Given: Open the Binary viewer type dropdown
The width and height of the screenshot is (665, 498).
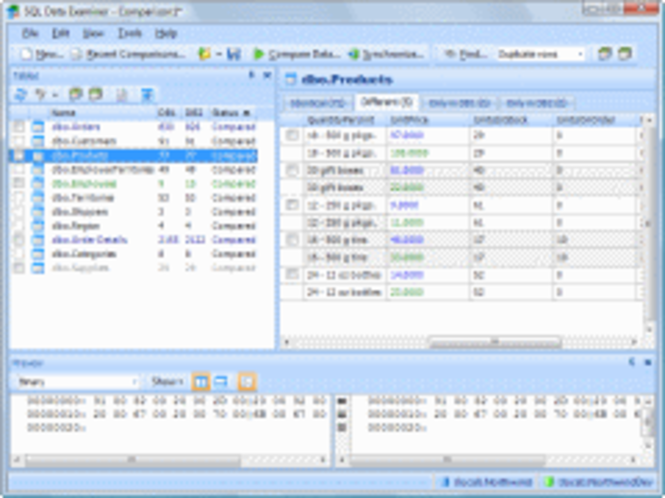Looking at the screenshot, I should click(x=78, y=382).
